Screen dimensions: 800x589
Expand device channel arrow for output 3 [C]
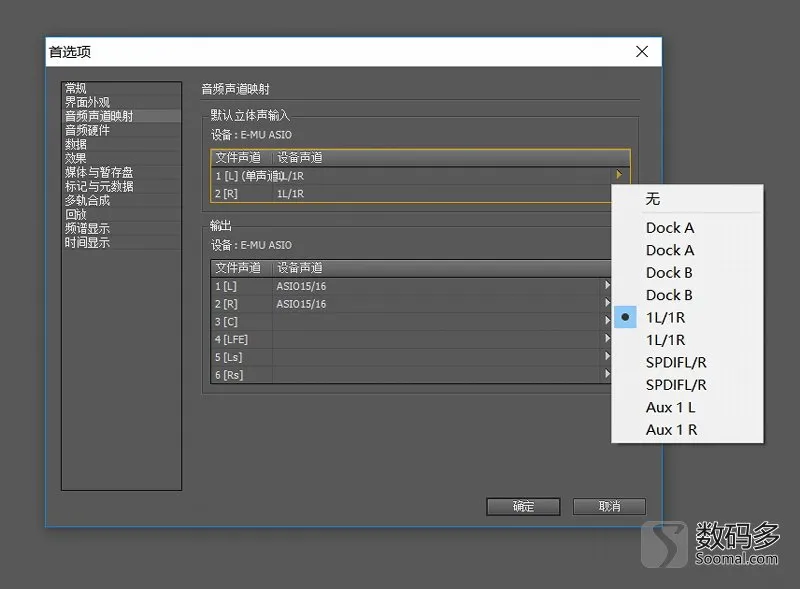[x=607, y=321]
